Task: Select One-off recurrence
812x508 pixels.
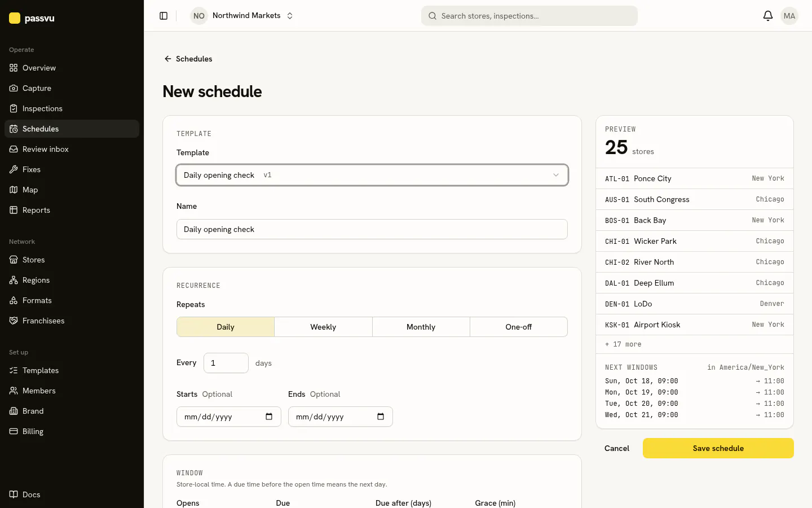Action: pos(519,327)
